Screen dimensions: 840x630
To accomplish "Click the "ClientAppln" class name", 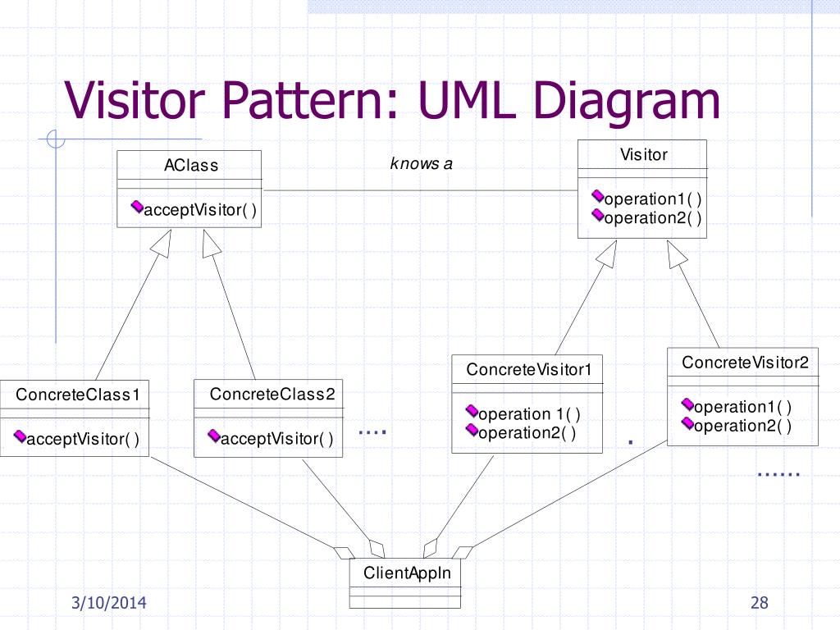I will click(407, 573).
